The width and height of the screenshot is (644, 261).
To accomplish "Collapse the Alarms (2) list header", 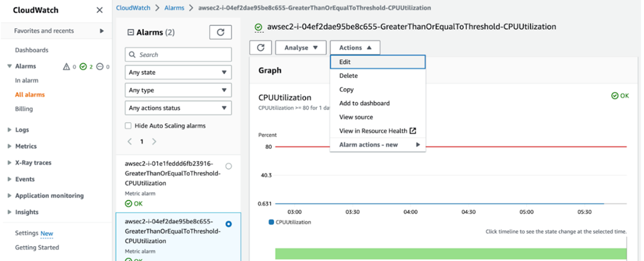I will [x=131, y=32].
